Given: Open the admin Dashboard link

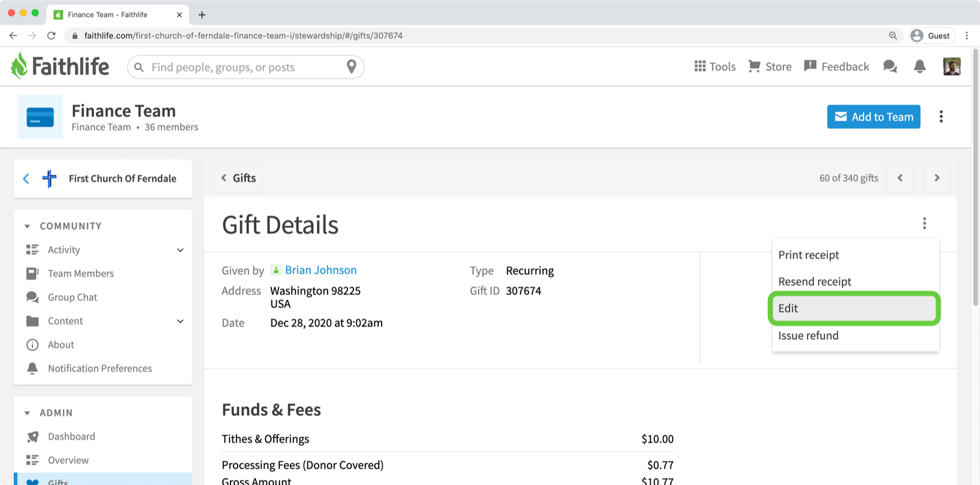Looking at the screenshot, I should coord(71,437).
